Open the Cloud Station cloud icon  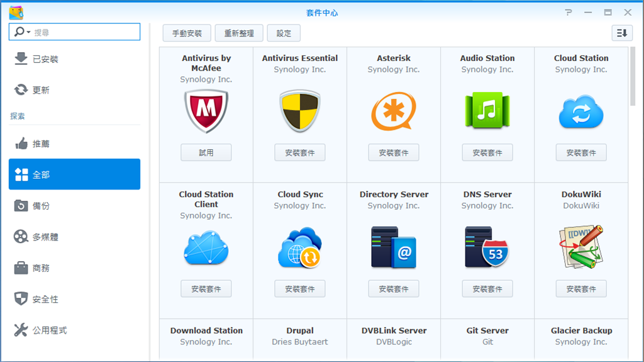(580, 111)
